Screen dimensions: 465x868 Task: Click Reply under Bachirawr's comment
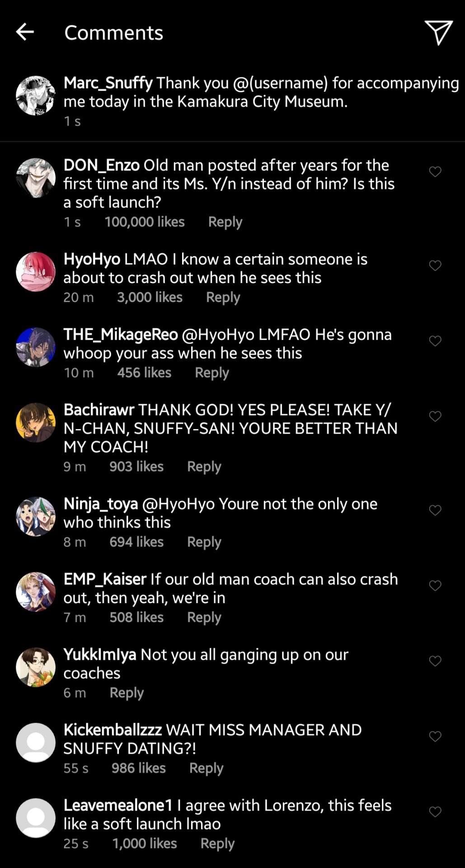[204, 467]
